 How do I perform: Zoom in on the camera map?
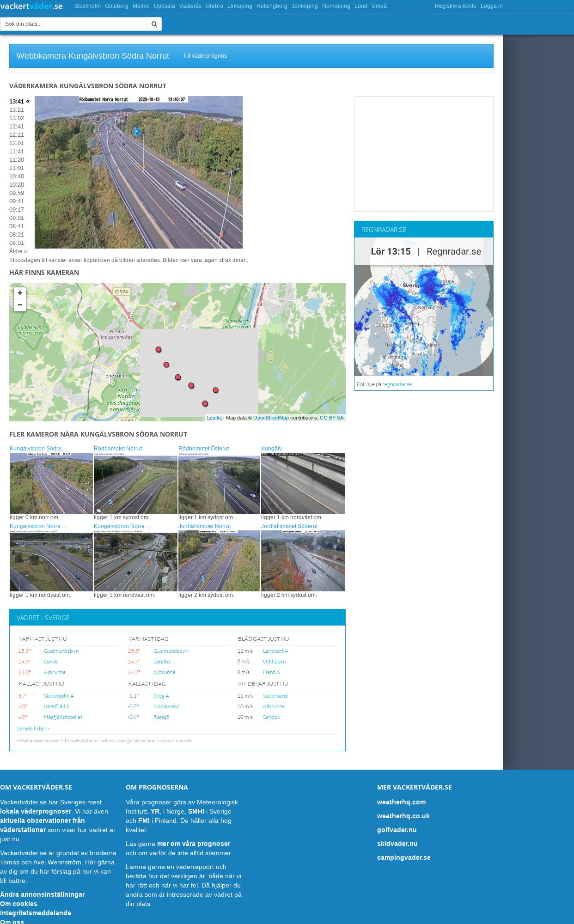point(20,293)
